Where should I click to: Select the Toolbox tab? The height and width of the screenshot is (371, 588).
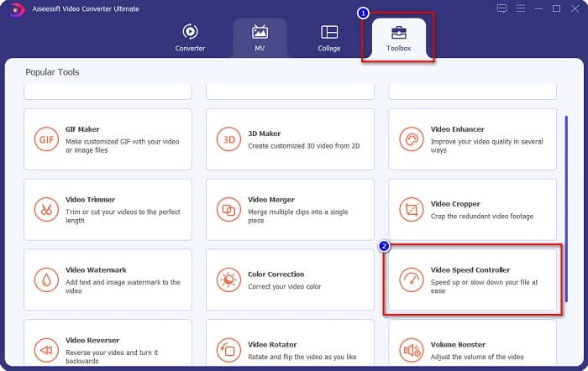pyautogui.click(x=399, y=38)
